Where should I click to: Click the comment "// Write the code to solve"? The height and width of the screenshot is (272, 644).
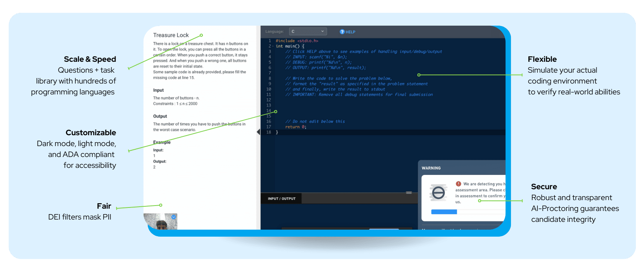339,78
